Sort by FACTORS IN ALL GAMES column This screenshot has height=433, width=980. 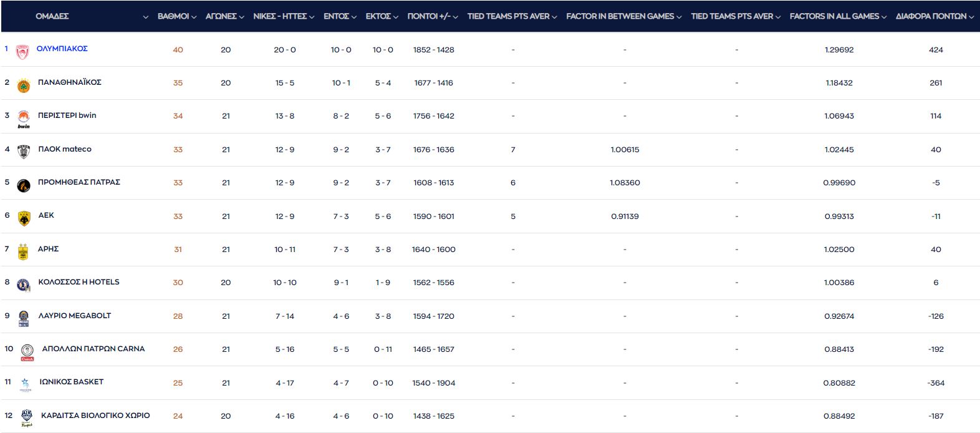(x=837, y=16)
